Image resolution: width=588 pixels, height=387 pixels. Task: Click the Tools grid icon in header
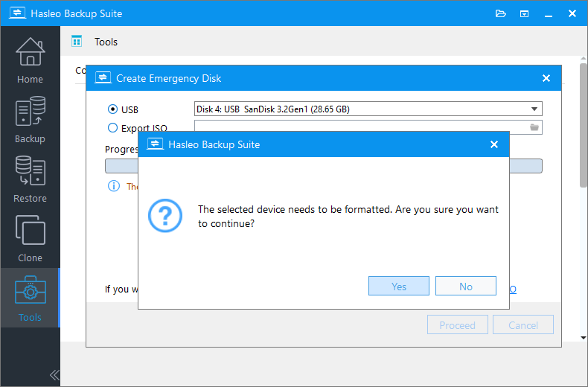coord(77,41)
